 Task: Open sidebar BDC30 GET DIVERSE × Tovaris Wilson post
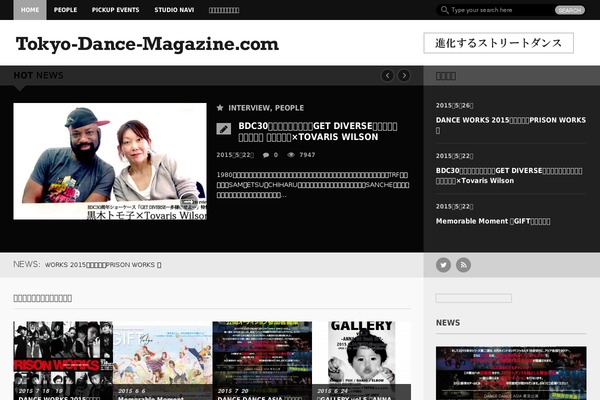[x=509, y=175]
